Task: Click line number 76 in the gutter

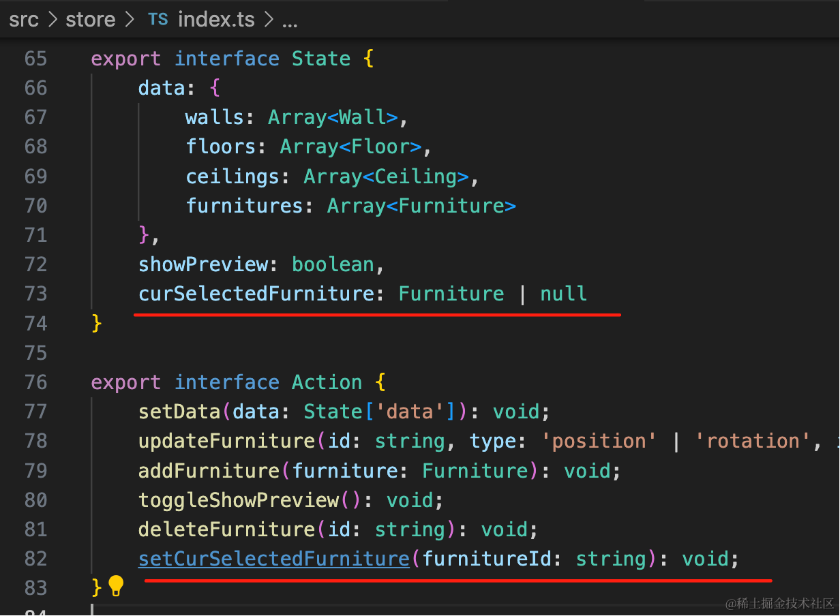Action: 35,382
